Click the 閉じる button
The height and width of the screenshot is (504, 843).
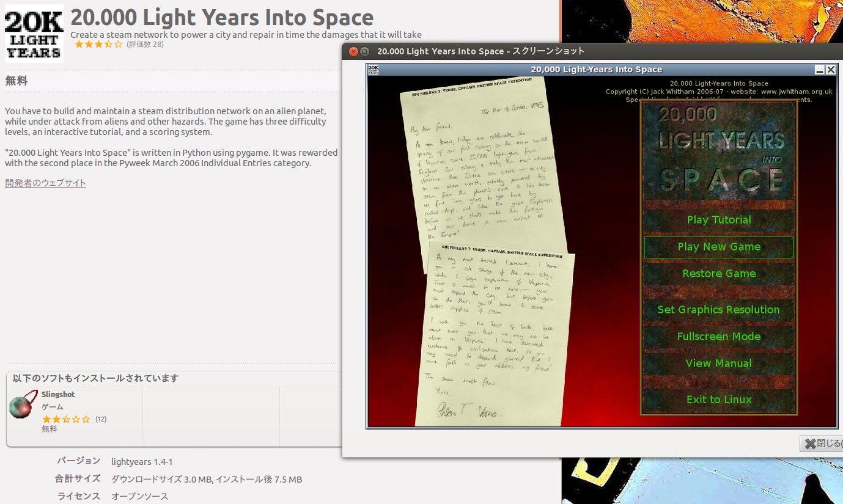point(822,444)
